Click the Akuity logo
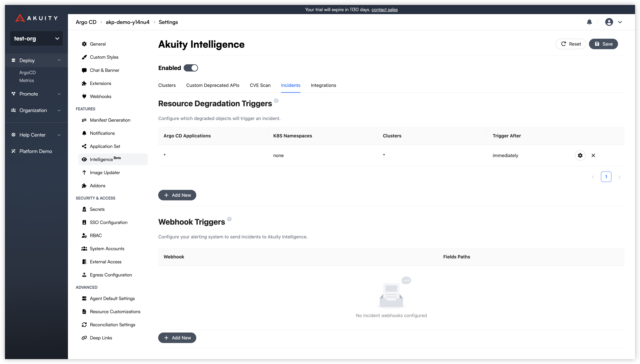640x364 pixels. [37, 18]
